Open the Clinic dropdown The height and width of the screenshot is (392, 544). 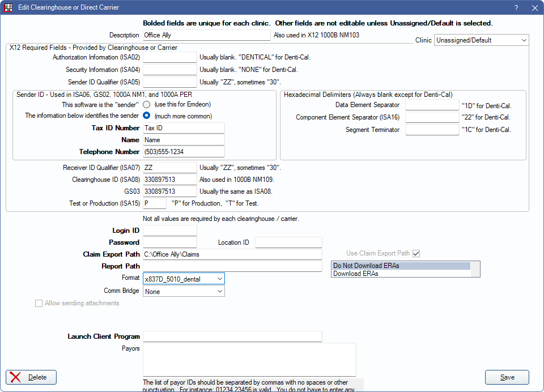481,40
